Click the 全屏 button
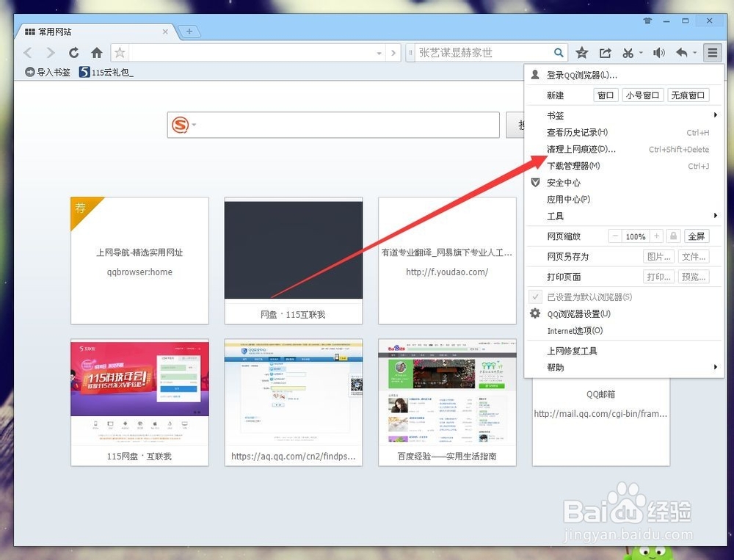Screen dimensions: 734x560 pyautogui.click(x=696, y=236)
